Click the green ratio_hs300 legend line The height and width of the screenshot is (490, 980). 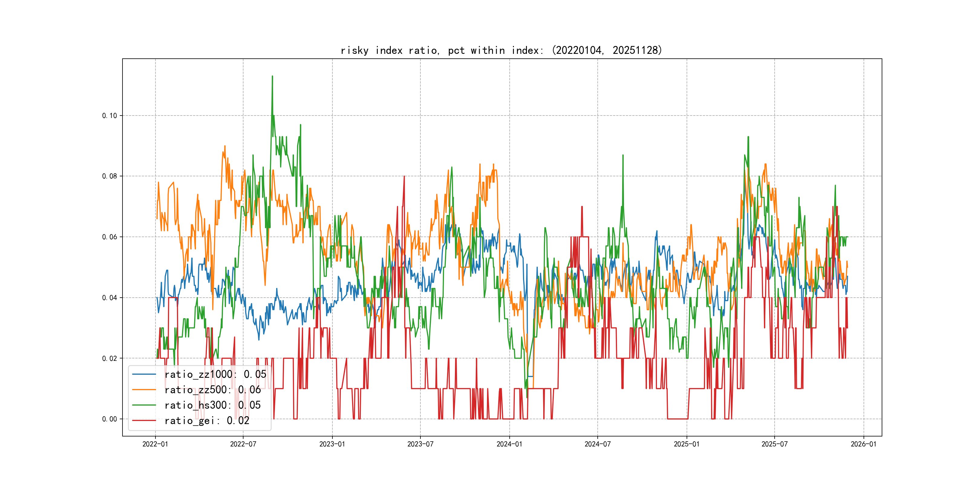144,405
